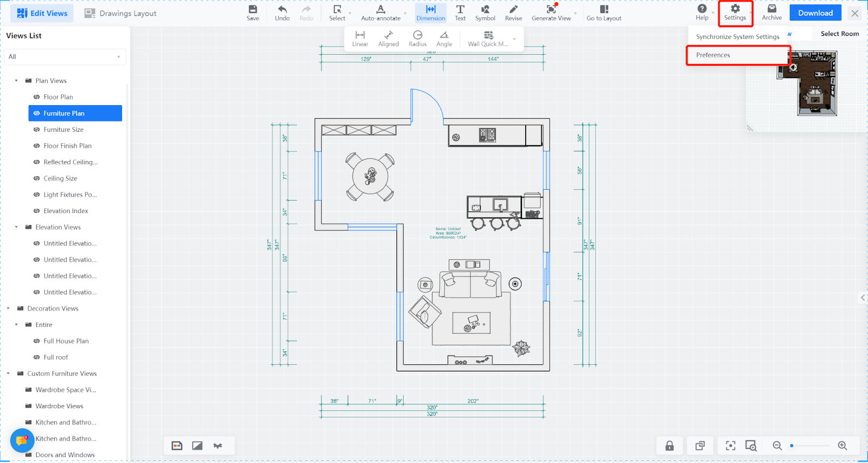Image resolution: width=868 pixels, height=463 pixels.
Task: Open the Floor Finish Plan view
Action: pyautogui.click(x=67, y=146)
